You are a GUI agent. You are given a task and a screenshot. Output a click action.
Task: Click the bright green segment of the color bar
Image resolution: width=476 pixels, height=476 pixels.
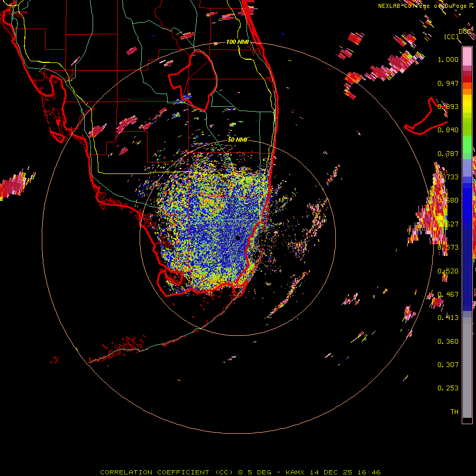467,144
